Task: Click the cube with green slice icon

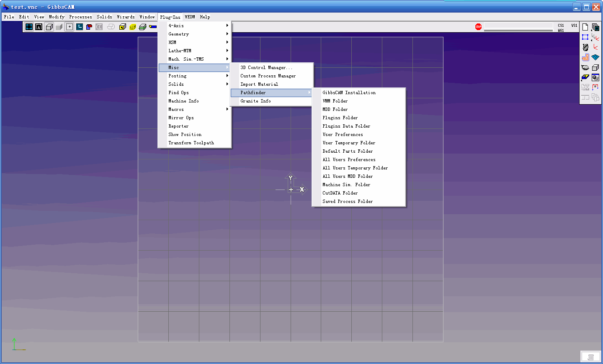Action: point(143,27)
